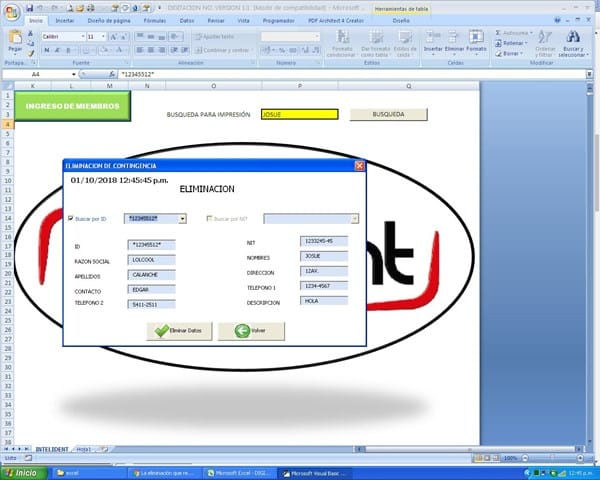This screenshot has height=480, width=600.
Task: Click the insert function fx icon
Action: click(112, 74)
